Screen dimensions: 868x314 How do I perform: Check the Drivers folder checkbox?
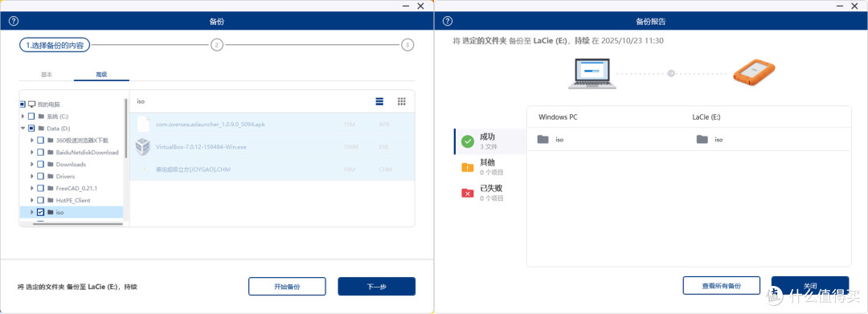tap(40, 177)
